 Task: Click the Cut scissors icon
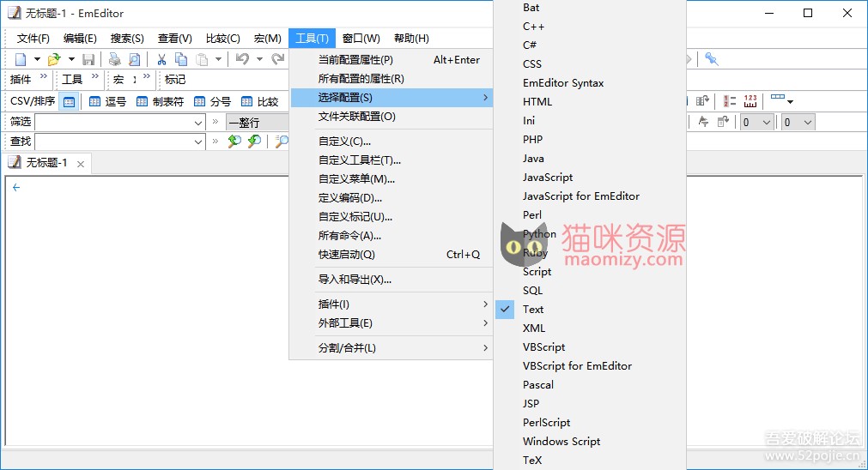pos(161,59)
